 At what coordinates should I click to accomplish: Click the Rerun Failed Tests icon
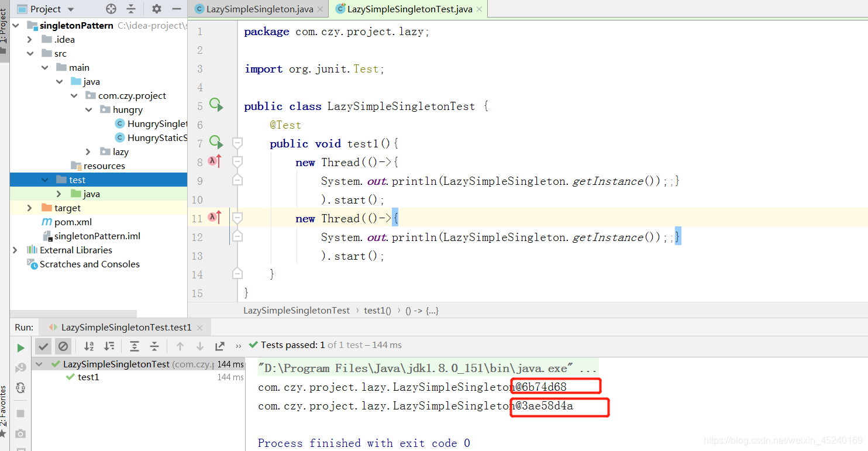tap(21, 368)
